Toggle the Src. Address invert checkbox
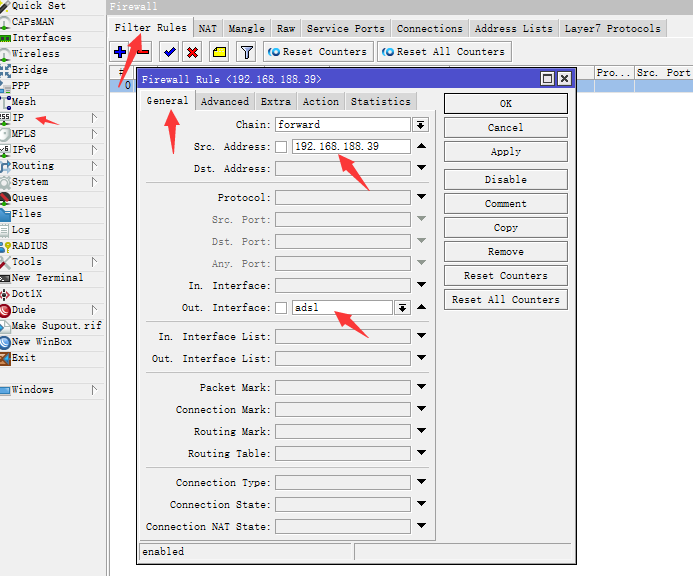The height and width of the screenshot is (576, 693). [281, 147]
